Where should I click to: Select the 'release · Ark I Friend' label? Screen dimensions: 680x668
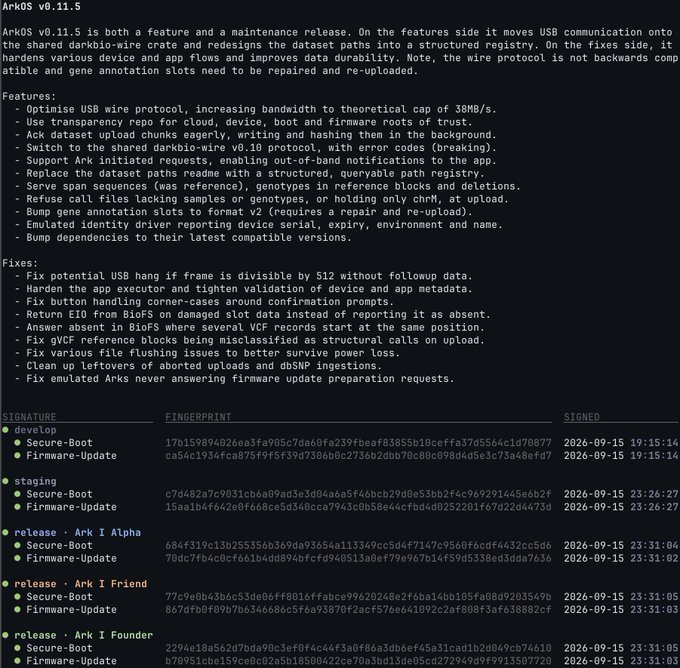click(x=81, y=584)
